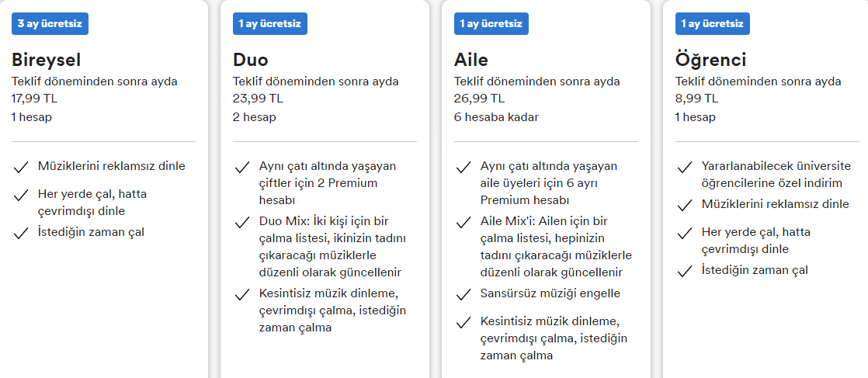Select the Duo plan heading

(251, 60)
